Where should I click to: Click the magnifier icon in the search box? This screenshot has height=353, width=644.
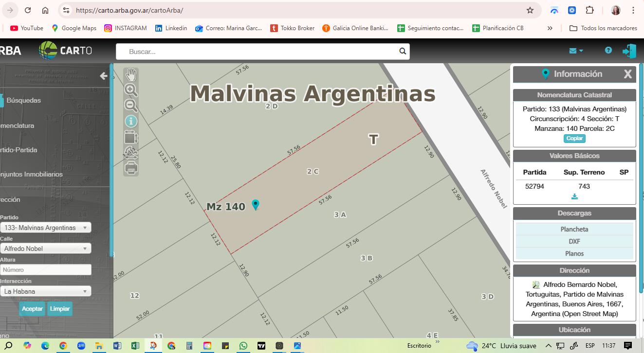coord(403,51)
